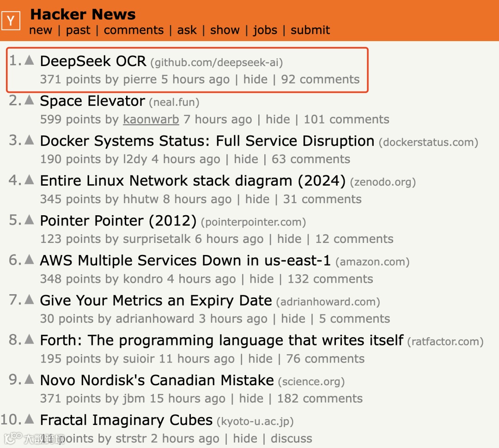Upvote AWS Multiple Services Down story
Viewport: 499px width, 448px height.
[29, 260]
